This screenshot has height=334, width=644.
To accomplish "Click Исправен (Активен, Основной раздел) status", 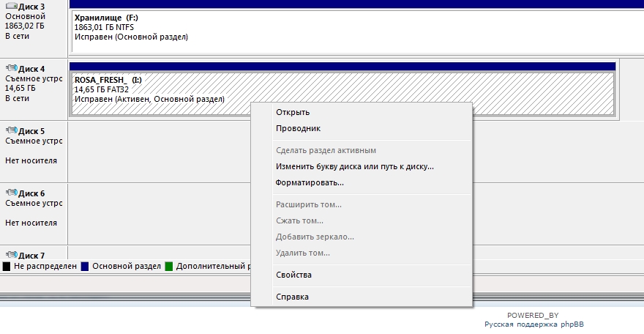I will [149, 99].
